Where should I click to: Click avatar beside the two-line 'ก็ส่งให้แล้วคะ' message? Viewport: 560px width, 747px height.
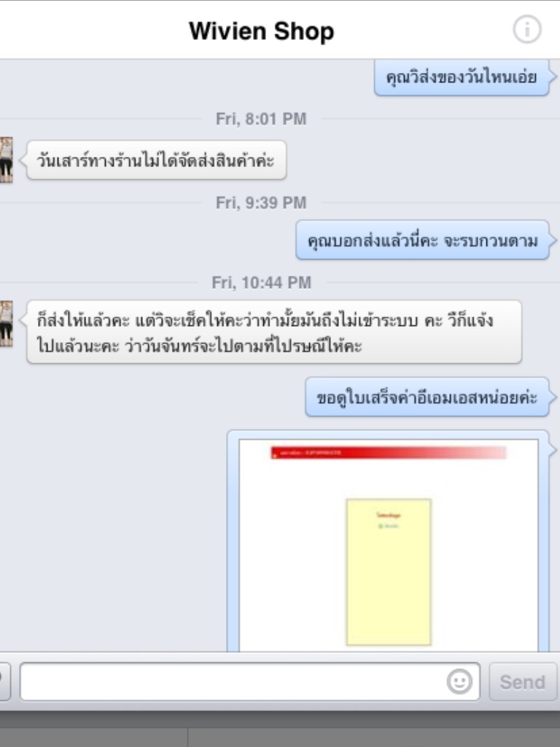(x=6, y=323)
